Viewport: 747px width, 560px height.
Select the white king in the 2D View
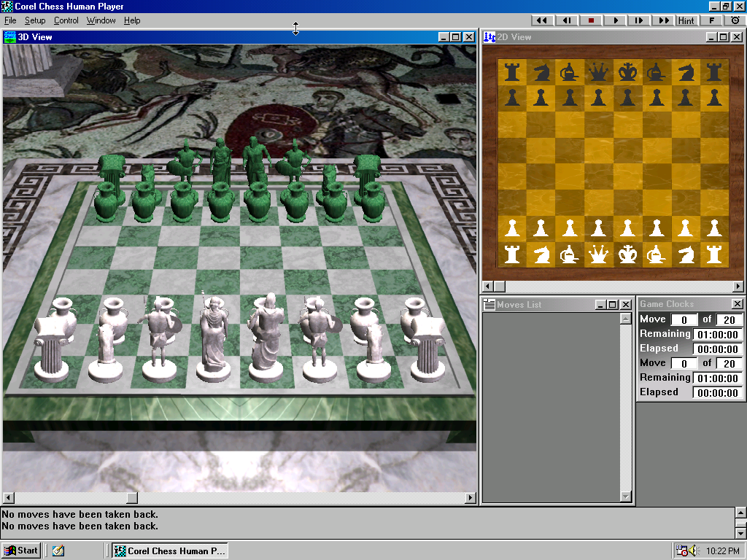click(627, 254)
